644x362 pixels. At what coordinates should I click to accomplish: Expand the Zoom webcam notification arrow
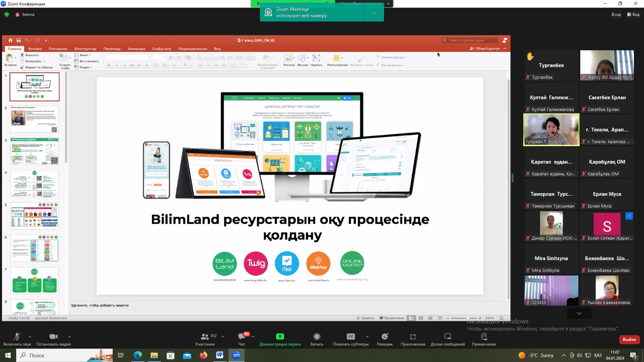pyautogui.click(x=374, y=13)
